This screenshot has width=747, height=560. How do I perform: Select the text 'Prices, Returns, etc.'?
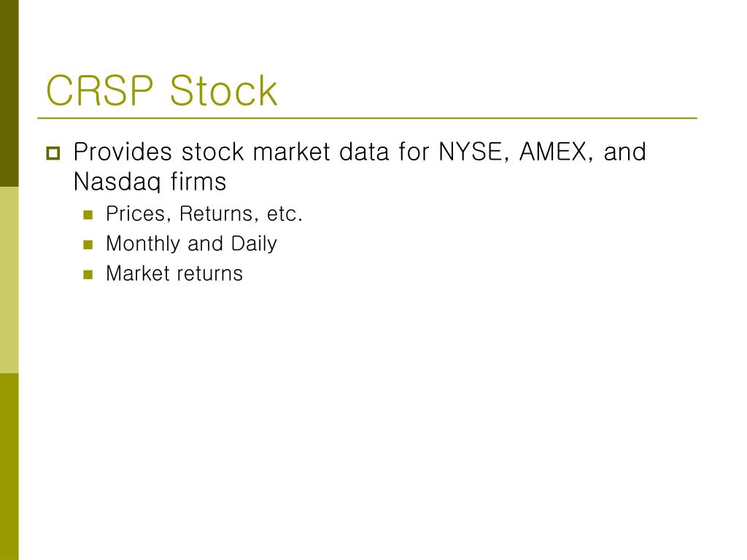click(x=204, y=214)
